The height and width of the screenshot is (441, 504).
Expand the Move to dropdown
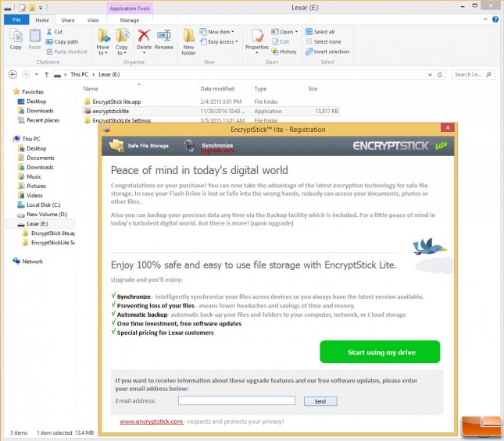click(x=103, y=53)
